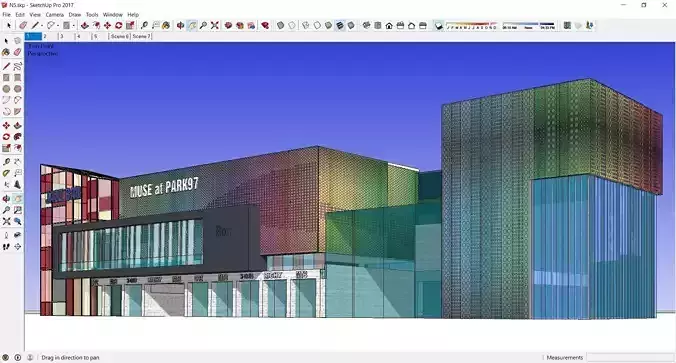Click the Measurements input box
The image size is (676, 363).
point(629,357)
